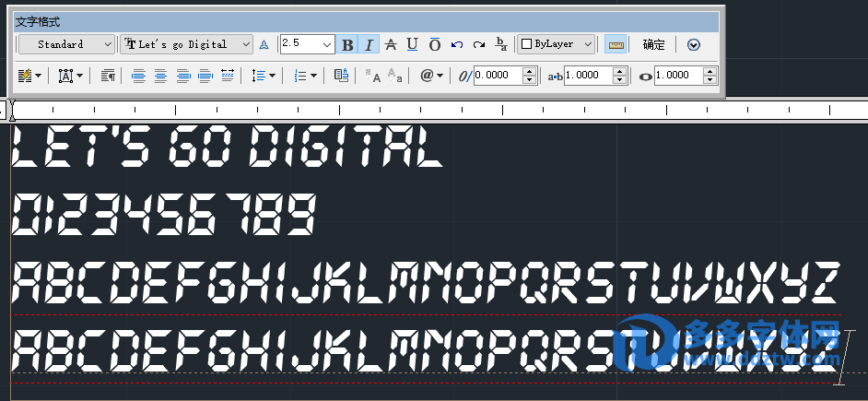868x401 pixels.
Task: Click the undo arrow icon
Action: [457, 44]
